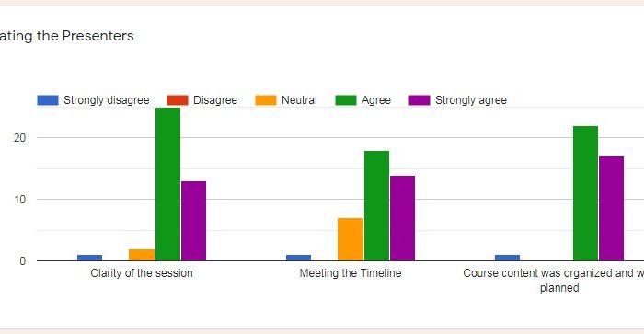Viewport: 644px width, 334px height.
Task: Click the purple Strongly agree legend swatch
Action: click(420, 100)
